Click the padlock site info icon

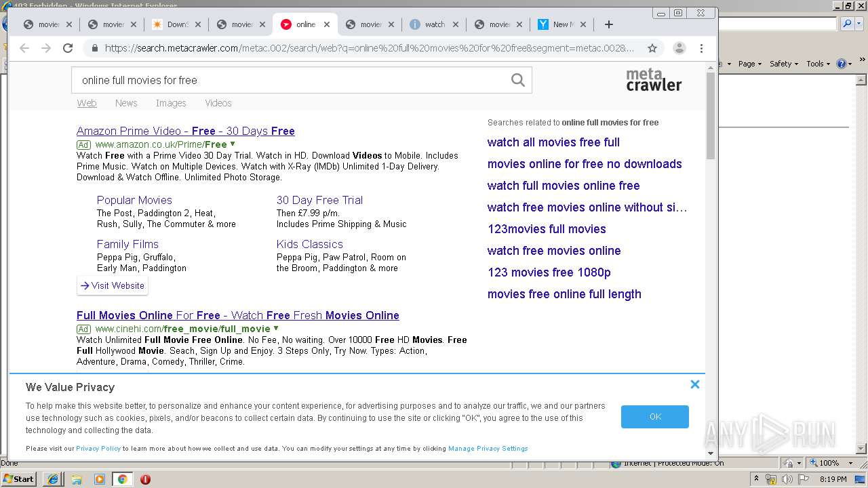pyautogui.click(x=94, y=48)
